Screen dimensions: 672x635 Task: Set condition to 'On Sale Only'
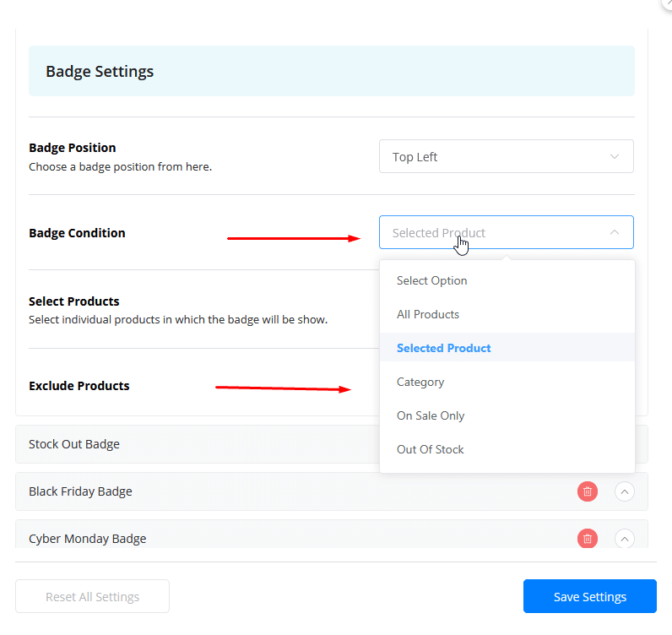(431, 415)
